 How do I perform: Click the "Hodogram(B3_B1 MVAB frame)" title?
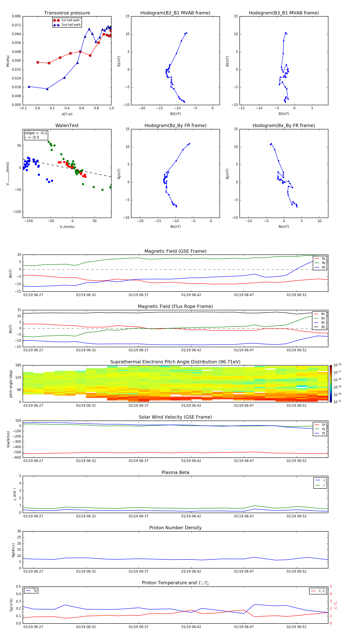[284, 13]
